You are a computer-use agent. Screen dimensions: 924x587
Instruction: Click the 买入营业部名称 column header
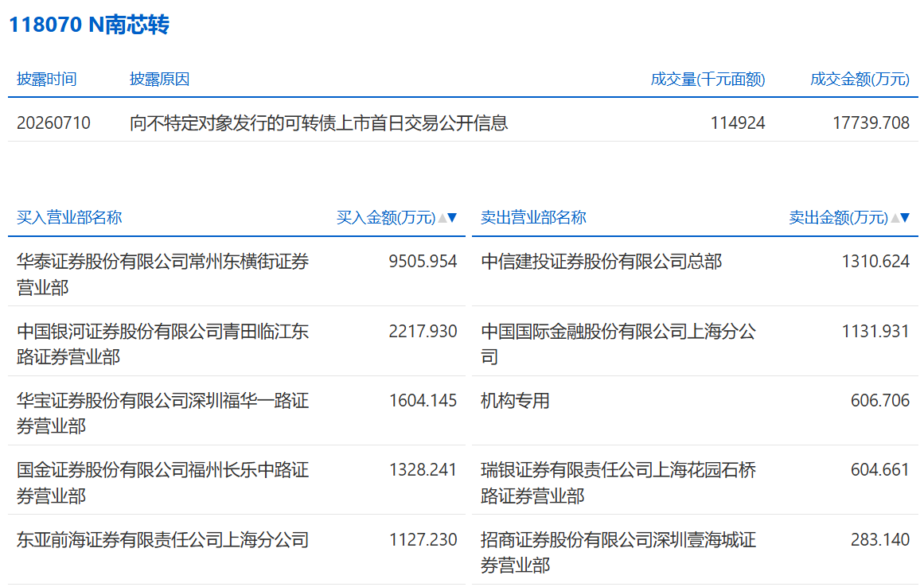69,217
